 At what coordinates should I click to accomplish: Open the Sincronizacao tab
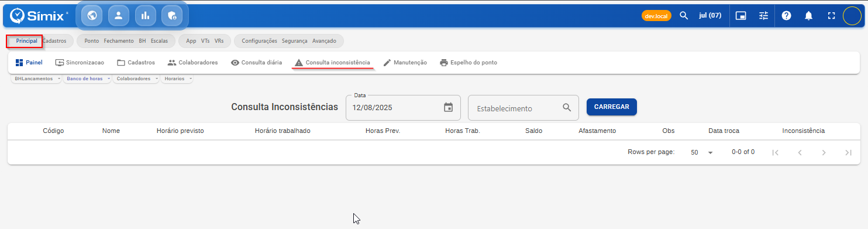point(80,63)
